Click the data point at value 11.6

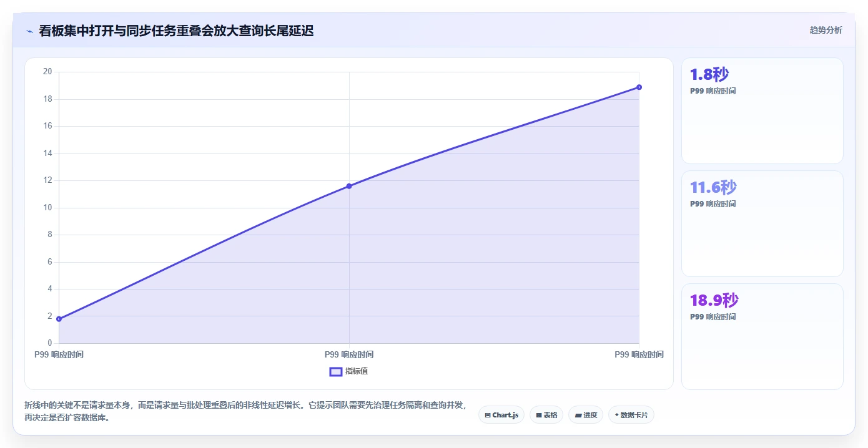(x=349, y=186)
